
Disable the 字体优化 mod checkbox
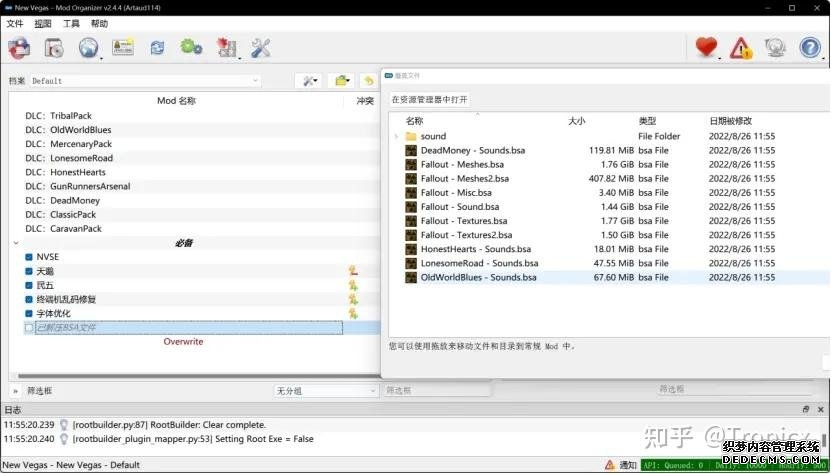click(29, 313)
